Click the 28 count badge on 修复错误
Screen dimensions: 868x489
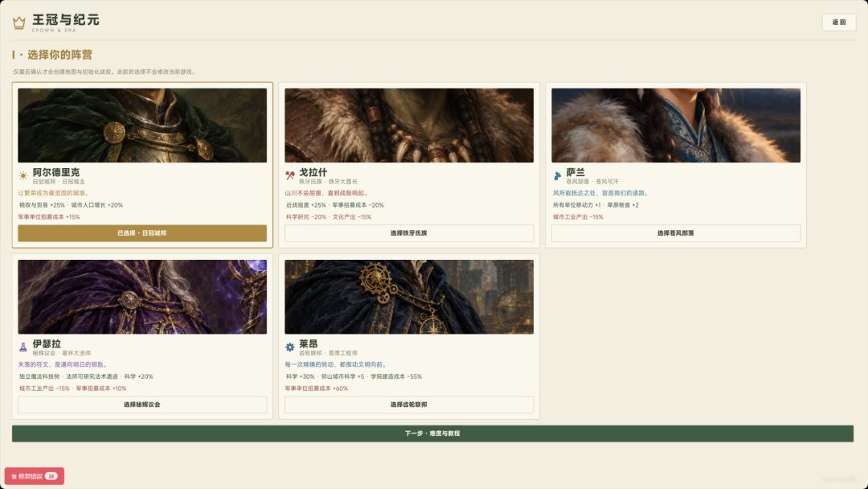pyautogui.click(x=51, y=476)
